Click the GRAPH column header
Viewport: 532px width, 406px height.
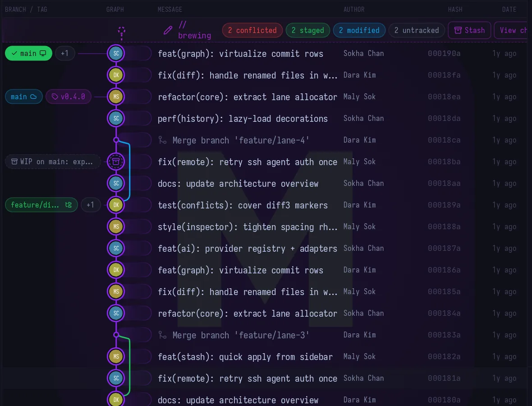(115, 9)
